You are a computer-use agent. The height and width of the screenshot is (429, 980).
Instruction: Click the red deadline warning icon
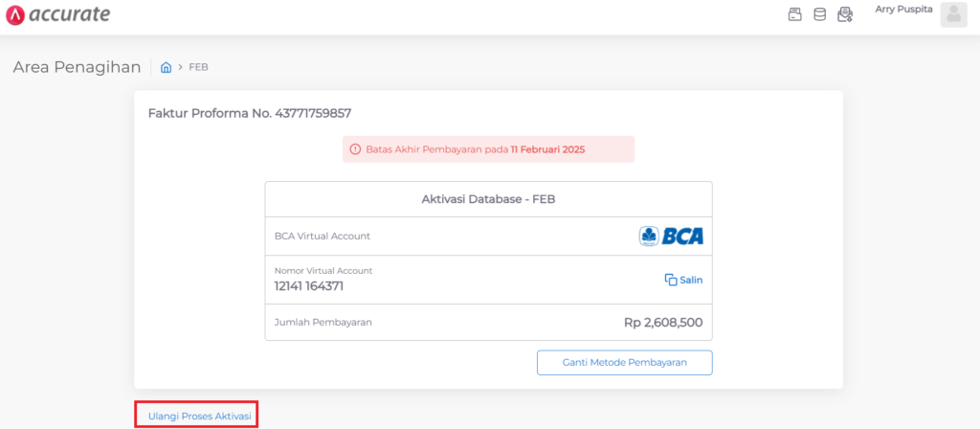click(x=355, y=149)
